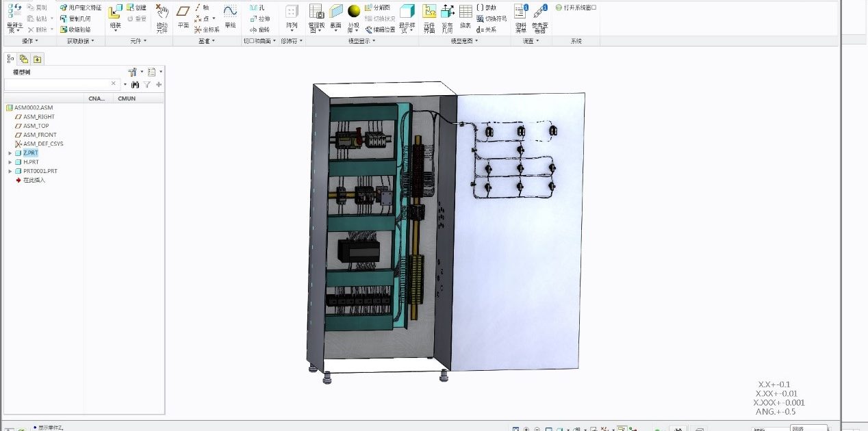The height and width of the screenshot is (431, 868).
Task: Switch to the Model Tree tab icon
Action: 11,59
